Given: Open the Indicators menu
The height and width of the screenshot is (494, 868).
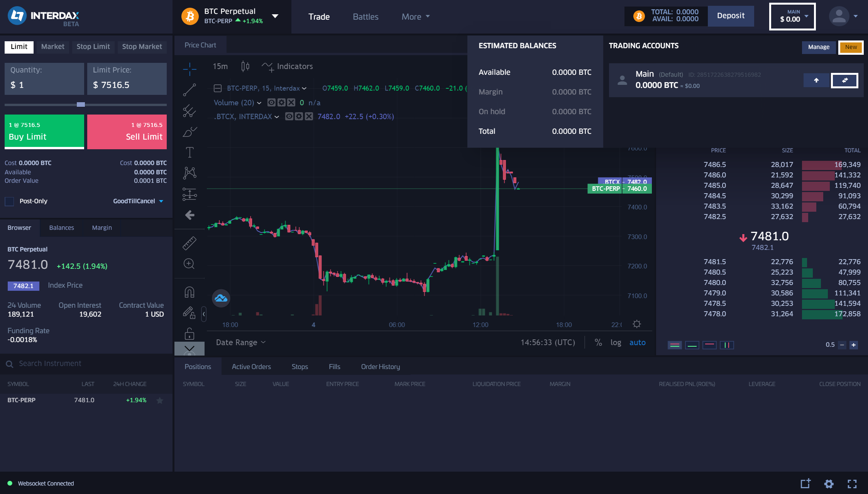Looking at the screenshot, I should pyautogui.click(x=287, y=66).
